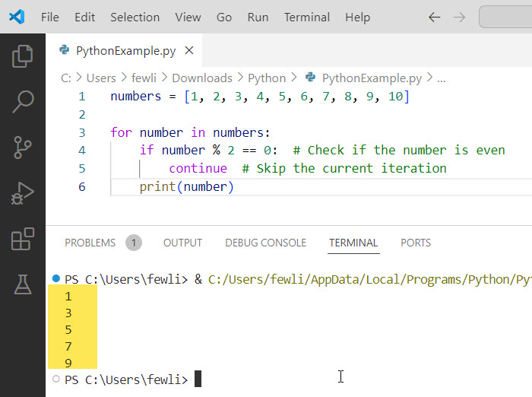Click the 'print' call on line 6
Screen dimensions: 532x397
click(x=157, y=187)
